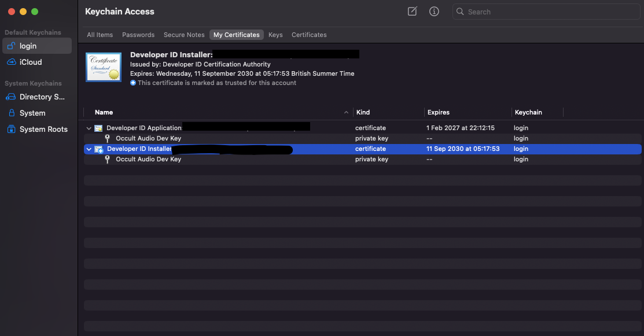644x336 pixels.
Task: Click the 'Issued by: Developer ID Certification Authority' text
Action: [x=200, y=64]
